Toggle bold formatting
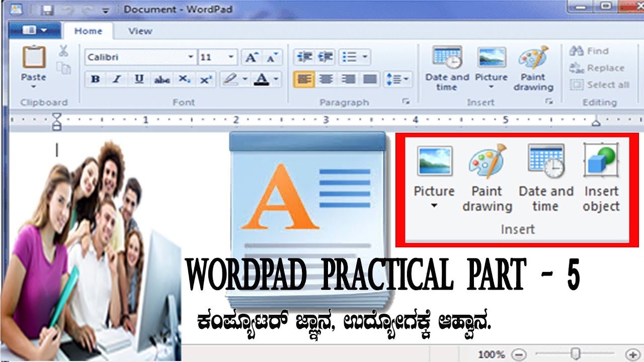644x362 pixels. tap(96, 79)
